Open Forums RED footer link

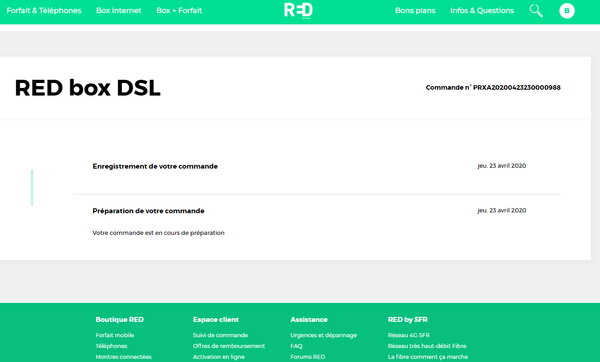308,357
